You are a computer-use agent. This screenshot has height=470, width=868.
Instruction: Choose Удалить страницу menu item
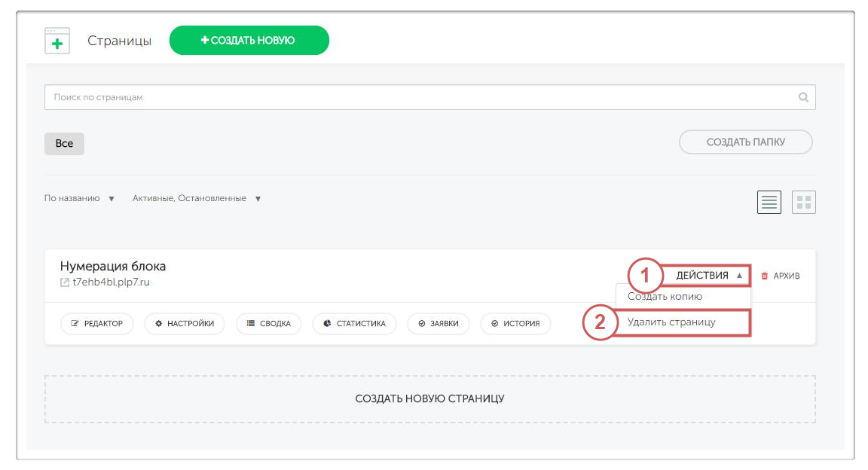[x=671, y=322]
